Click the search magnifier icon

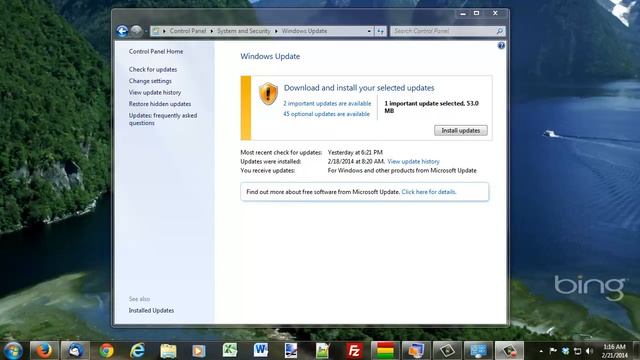(x=500, y=31)
